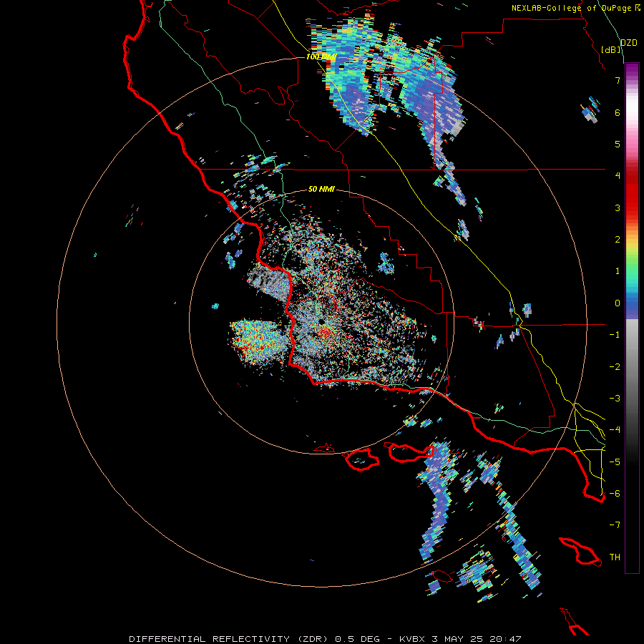
Task: Click the 7 value on the color scale
Action: 618,80
